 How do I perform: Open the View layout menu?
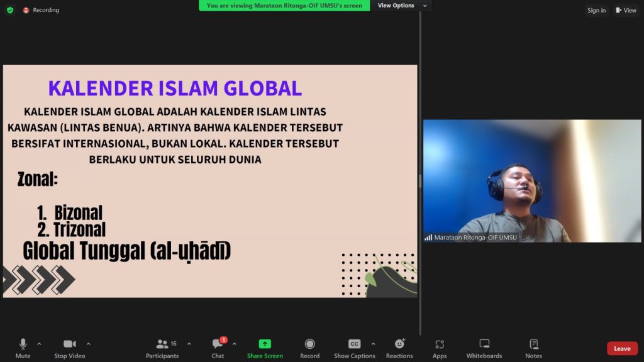tap(626, 10)
